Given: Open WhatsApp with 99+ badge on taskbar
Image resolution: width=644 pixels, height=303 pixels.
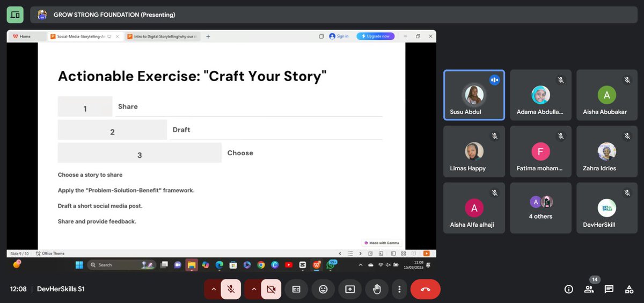Looking at the screenshot, I should [331, 264].
